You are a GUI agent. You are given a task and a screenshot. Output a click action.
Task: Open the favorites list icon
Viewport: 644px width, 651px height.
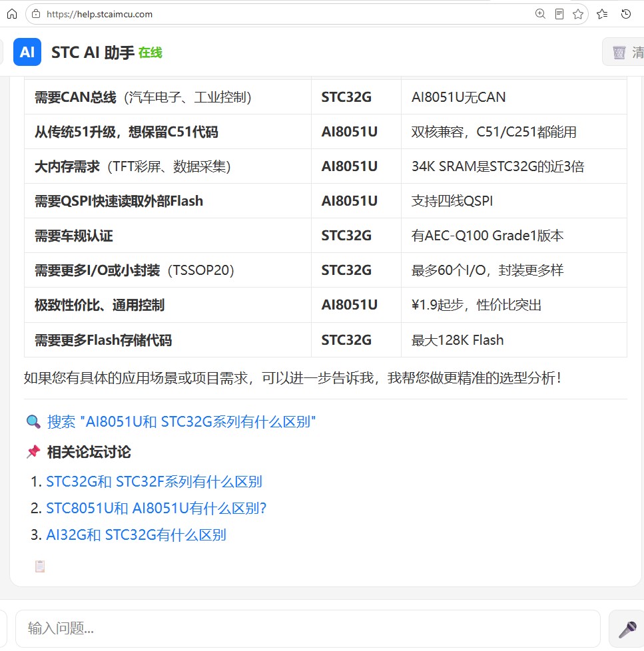pyautogui.click(x=602, y=14)
